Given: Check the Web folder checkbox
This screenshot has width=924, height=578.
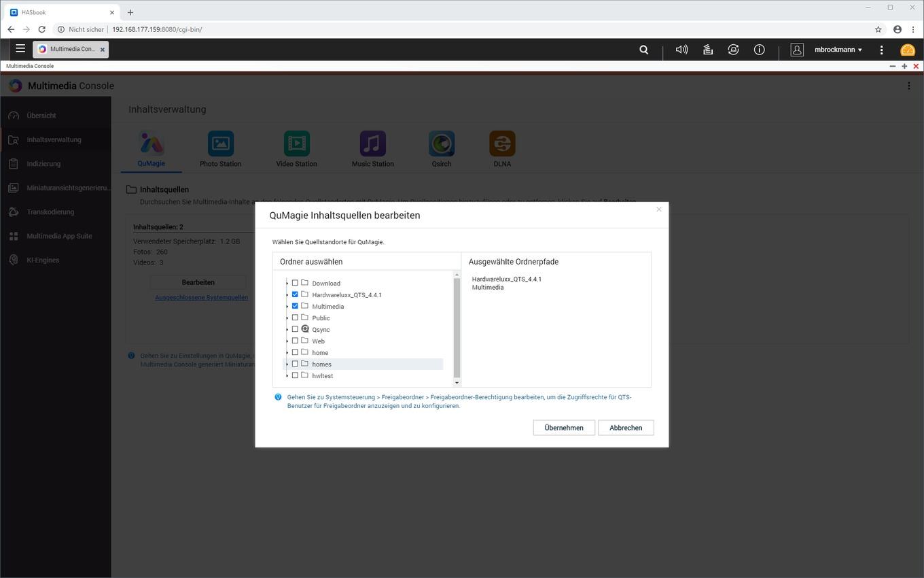Looking at the screenshot, I should click(x=295, y=341).
